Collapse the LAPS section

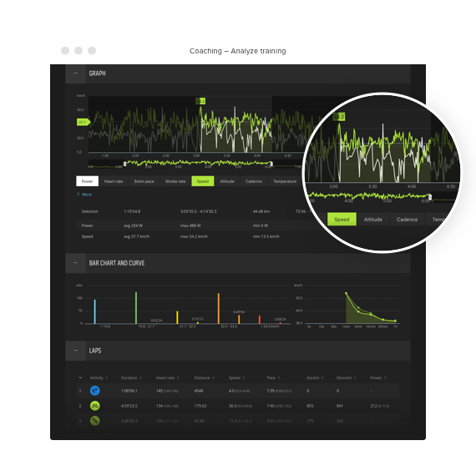pyautogui.click(x=76, y=351)
